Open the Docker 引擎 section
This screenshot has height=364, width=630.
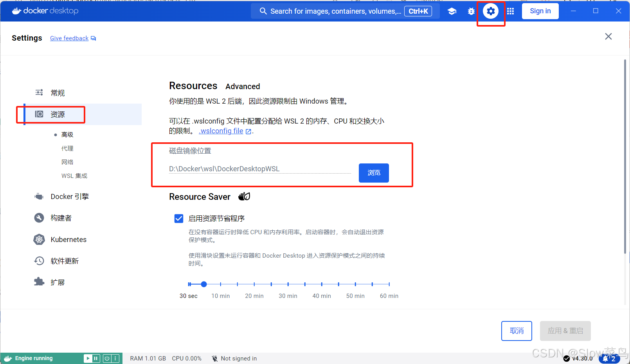click(x=70, y=196)
